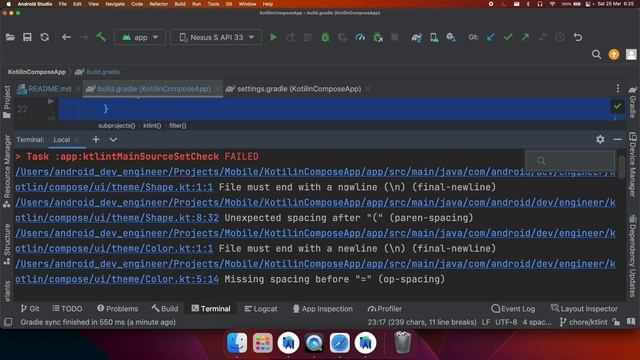This screenshot has width=640, height=360.
Task: Click terminal vertical scrollbar
Action: tap(621, 166)
